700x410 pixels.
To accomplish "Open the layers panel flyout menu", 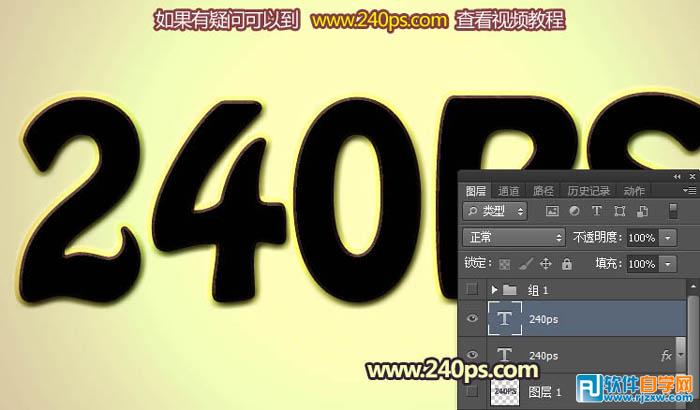I will [690, 191].
